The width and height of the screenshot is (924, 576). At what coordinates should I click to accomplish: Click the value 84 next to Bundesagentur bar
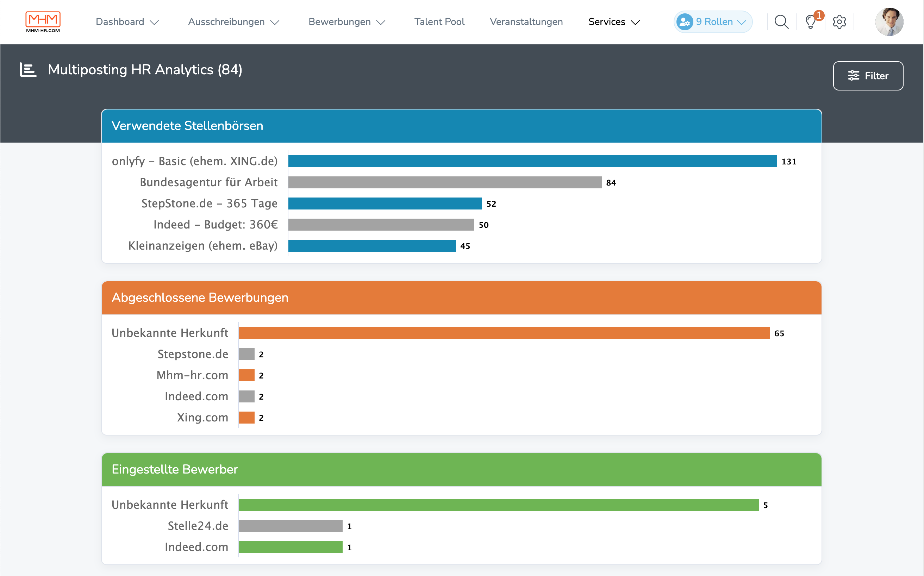click(611, 183)
